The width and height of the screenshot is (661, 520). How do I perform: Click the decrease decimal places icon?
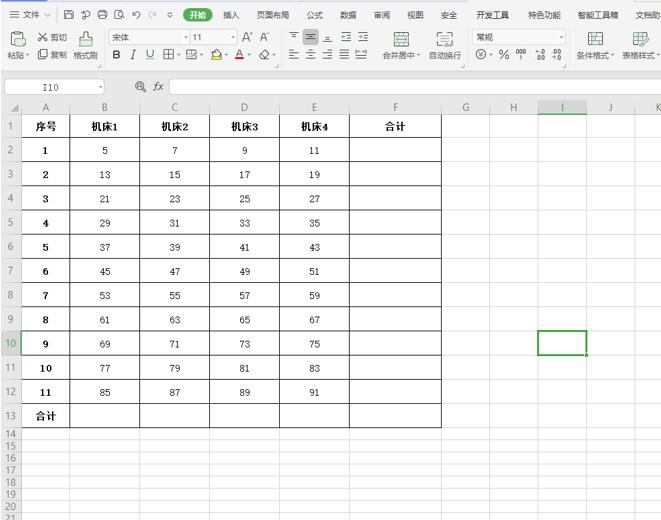coord(556,54)
